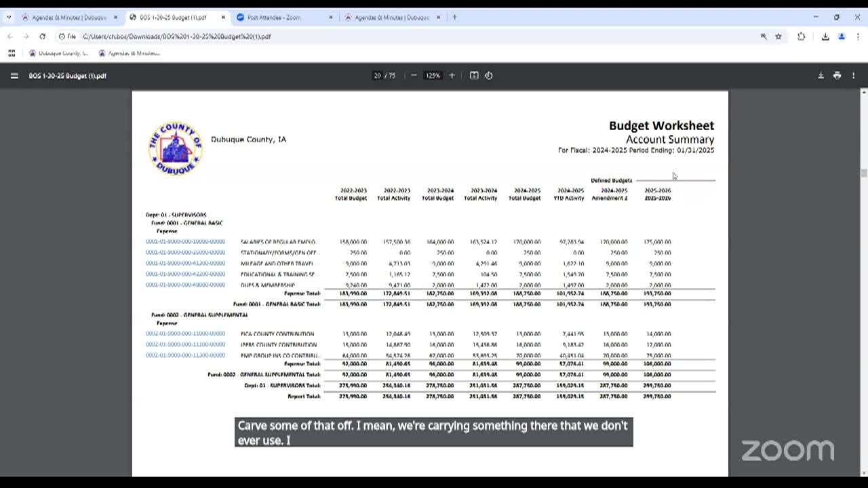The height and width of the screenshot is (488, 868).
Task: Open Chrome's three-dot menu
Action: click(x=857, y=37)
